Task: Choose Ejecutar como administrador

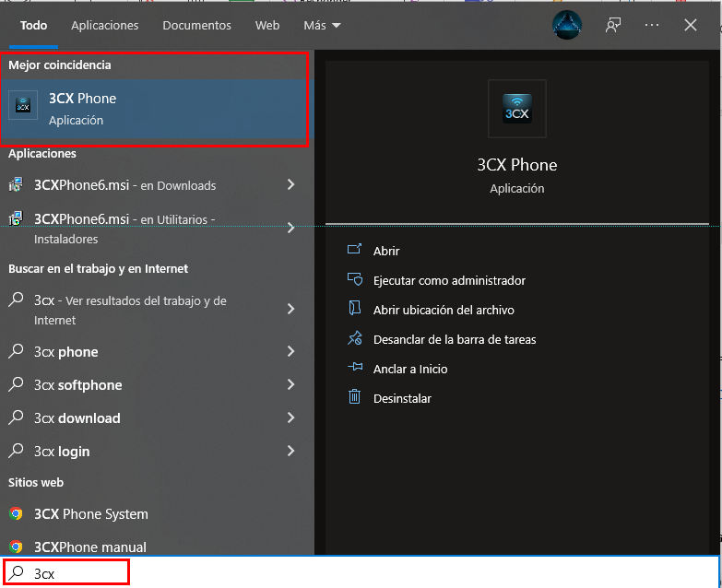Action: 449,281
